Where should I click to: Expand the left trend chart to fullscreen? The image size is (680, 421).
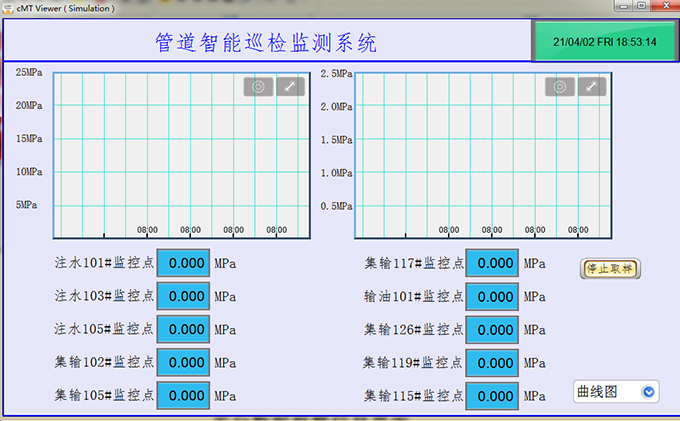click(x=290, y=87)
